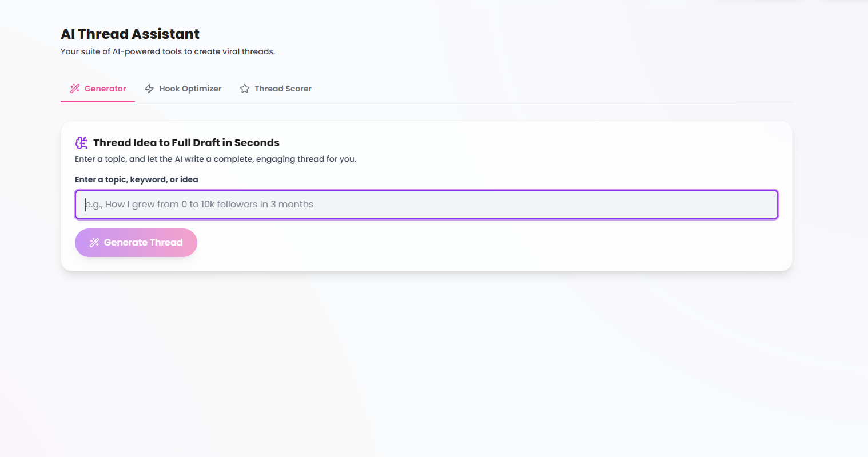Click the 'Enter a topic, and let the AI write' description
Viewport: 868px width, 457px height.
click(x=216, y=159)
